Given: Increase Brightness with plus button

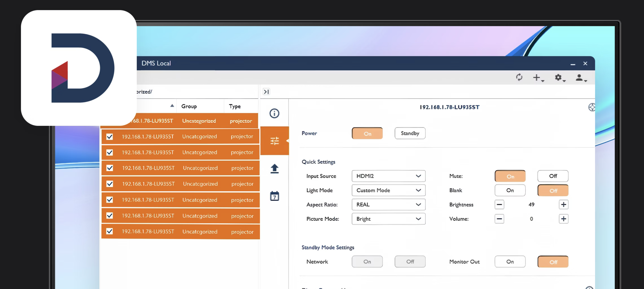Looking at the screenshot, I should click(563, 205).
